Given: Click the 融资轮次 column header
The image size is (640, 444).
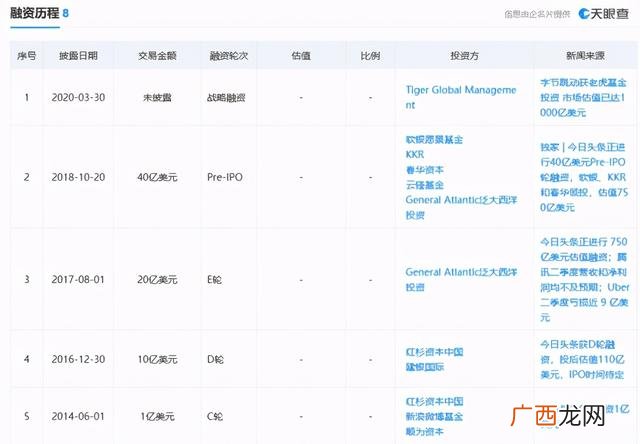Looking at the screenshot, I should (x=229, y=56).
